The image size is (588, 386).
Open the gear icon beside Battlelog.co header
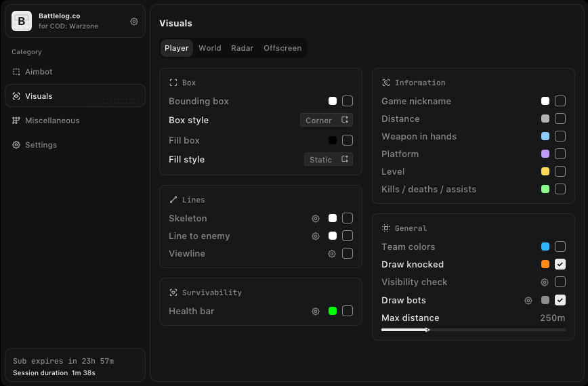(x=134, y=22)
